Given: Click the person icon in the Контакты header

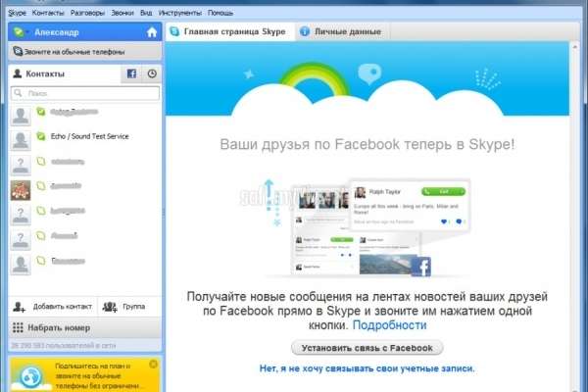Looking at the screenshot, I should click(x=18, y=73).
